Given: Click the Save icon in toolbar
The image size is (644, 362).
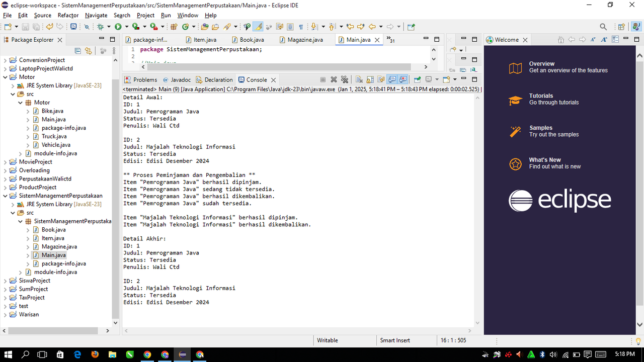Looking at the screenshot, I should pos(26,27).
